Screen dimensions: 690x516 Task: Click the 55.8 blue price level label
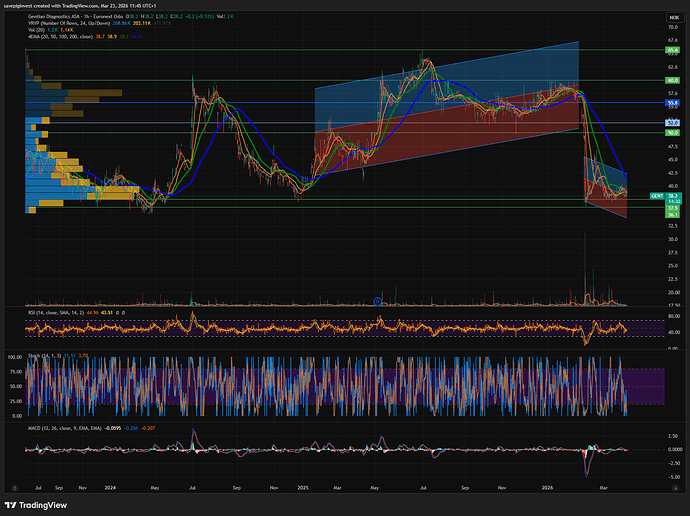[673, 102]
